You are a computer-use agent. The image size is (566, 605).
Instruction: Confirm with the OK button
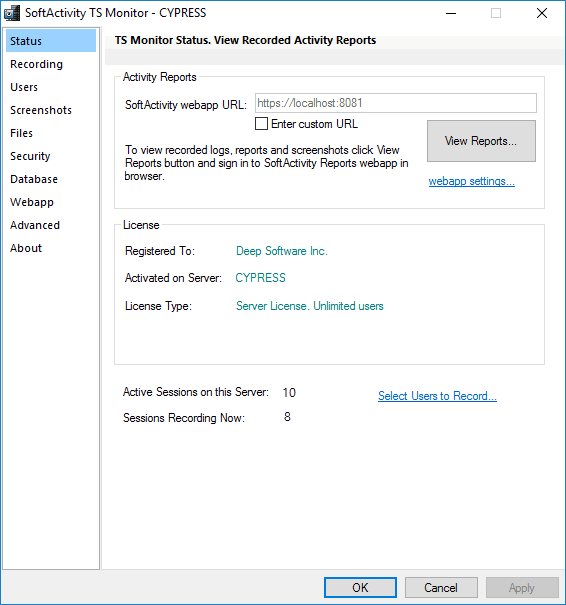(360, 588)
